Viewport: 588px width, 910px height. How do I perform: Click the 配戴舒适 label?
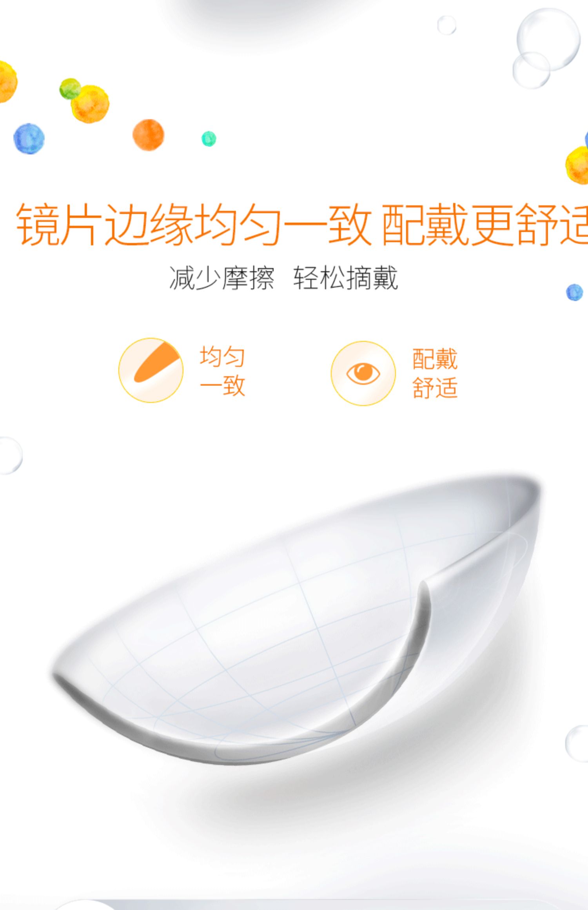point(435,373)
